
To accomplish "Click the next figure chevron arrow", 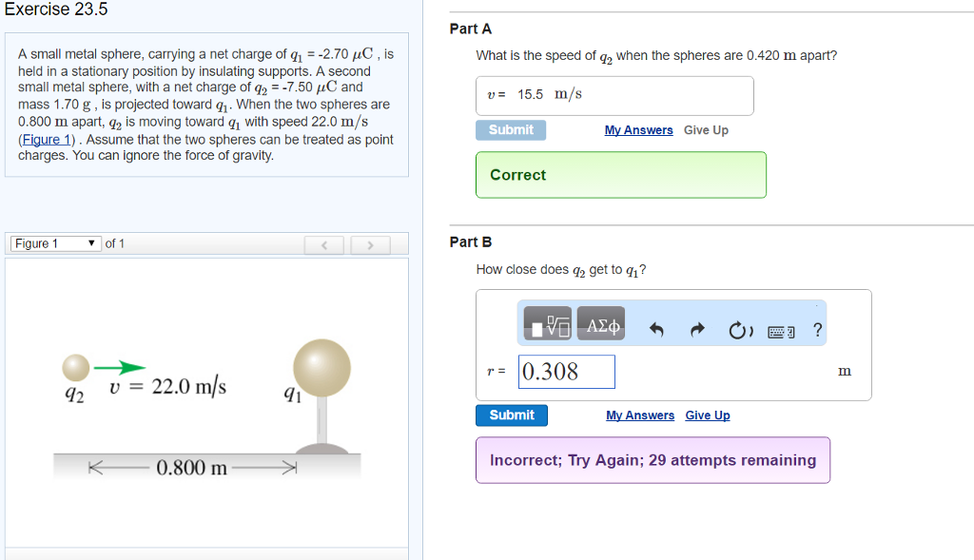I will [369, 244].
